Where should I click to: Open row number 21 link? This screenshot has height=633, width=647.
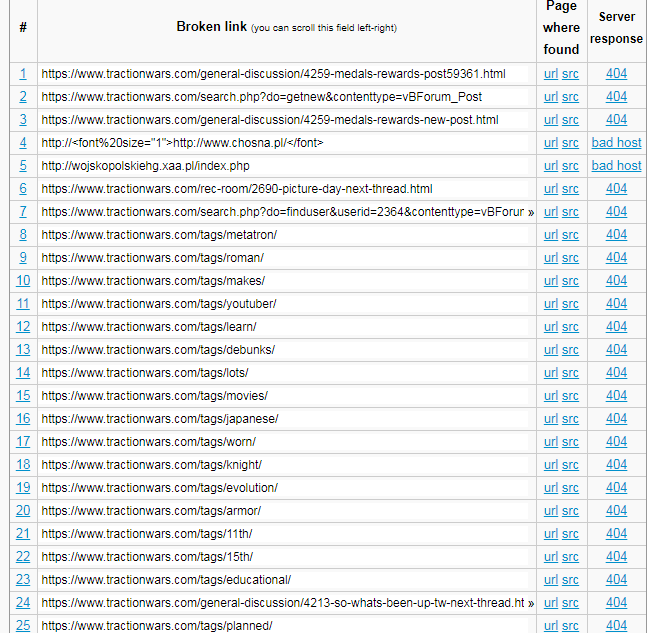pyautogui.click(x=23, y=534)
